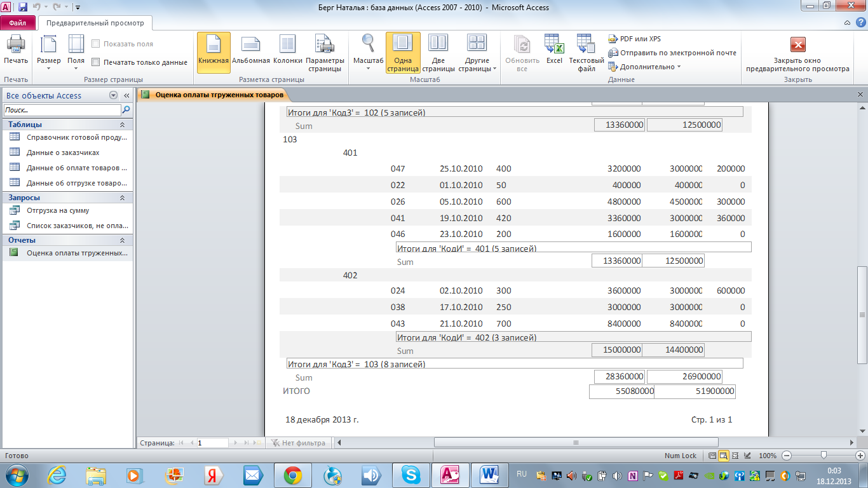Screen dimensions: 868x488
Task: Click the page number field
Action: point(212,443)
